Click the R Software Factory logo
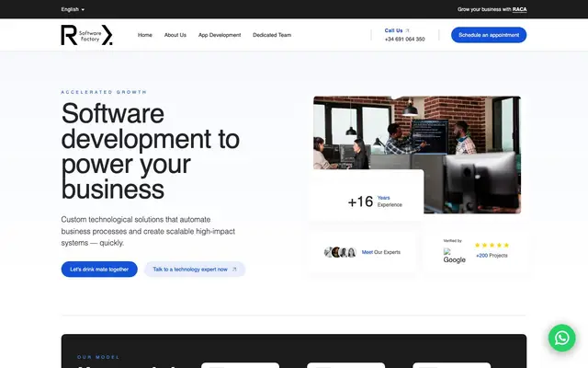Viewport: 588px width, 368px height. coord(86,35)
